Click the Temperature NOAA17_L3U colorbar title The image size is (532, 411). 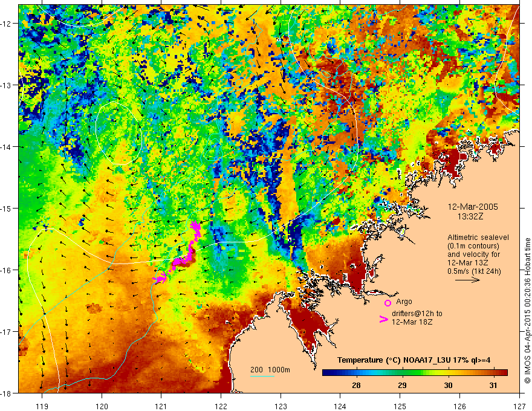(x=414, y=360)
